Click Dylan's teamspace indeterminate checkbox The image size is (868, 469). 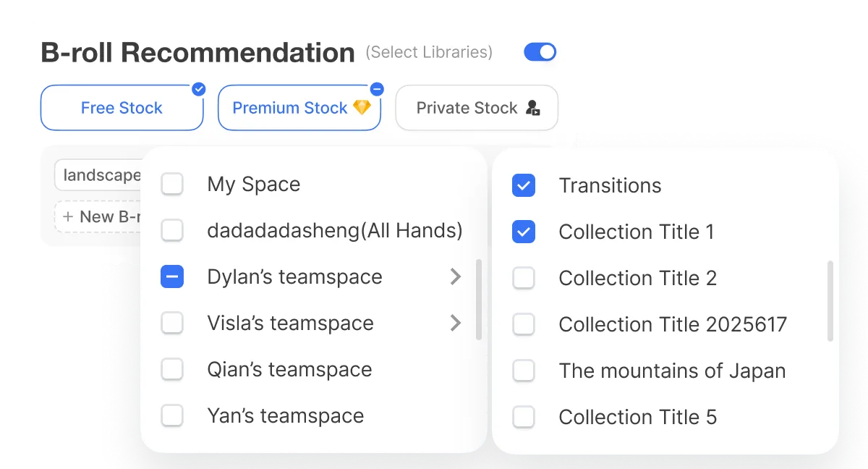tap(172, 276)
